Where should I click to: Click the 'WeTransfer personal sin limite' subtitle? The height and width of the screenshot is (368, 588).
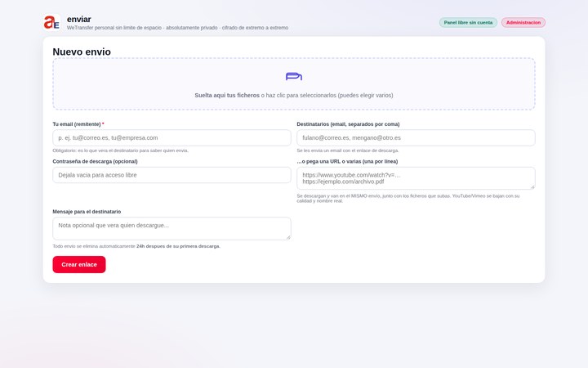point(177,28)
